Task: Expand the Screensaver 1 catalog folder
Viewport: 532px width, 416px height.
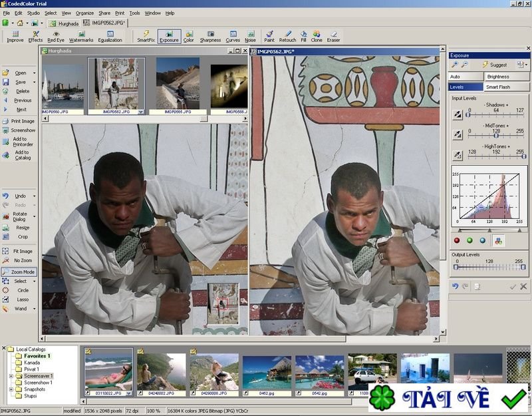Action: 11,376
